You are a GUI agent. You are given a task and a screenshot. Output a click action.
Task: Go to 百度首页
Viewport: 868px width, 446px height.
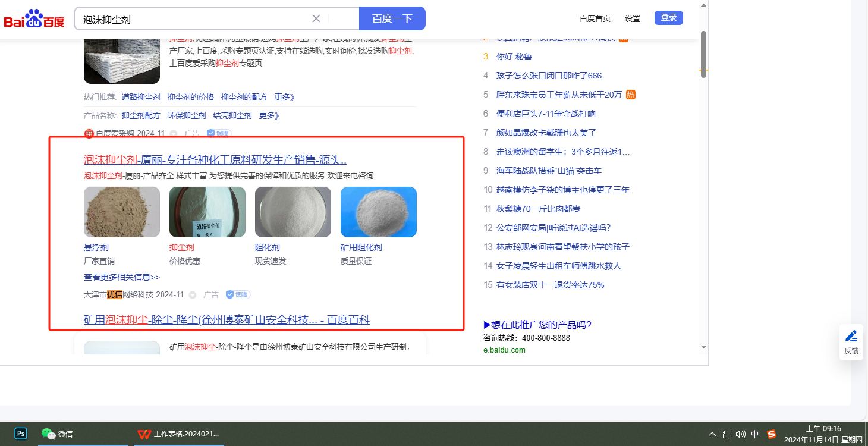click(595, 18)
